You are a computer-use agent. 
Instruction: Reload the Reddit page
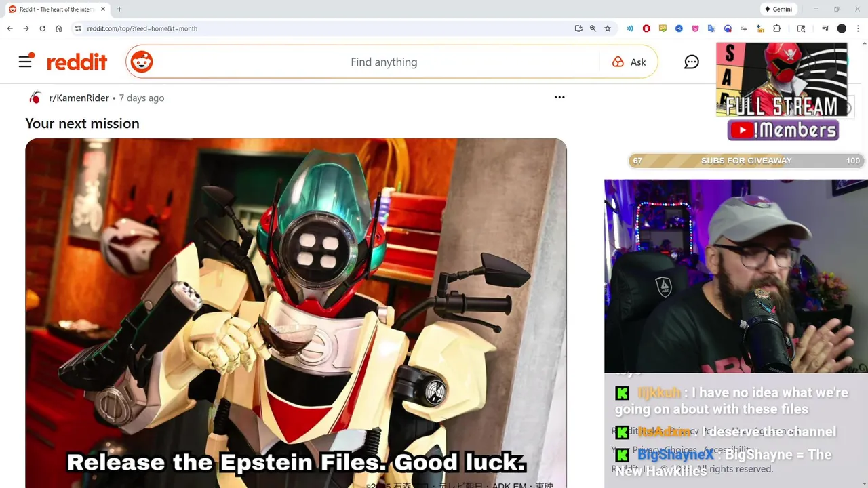click(x=42, y=28)
